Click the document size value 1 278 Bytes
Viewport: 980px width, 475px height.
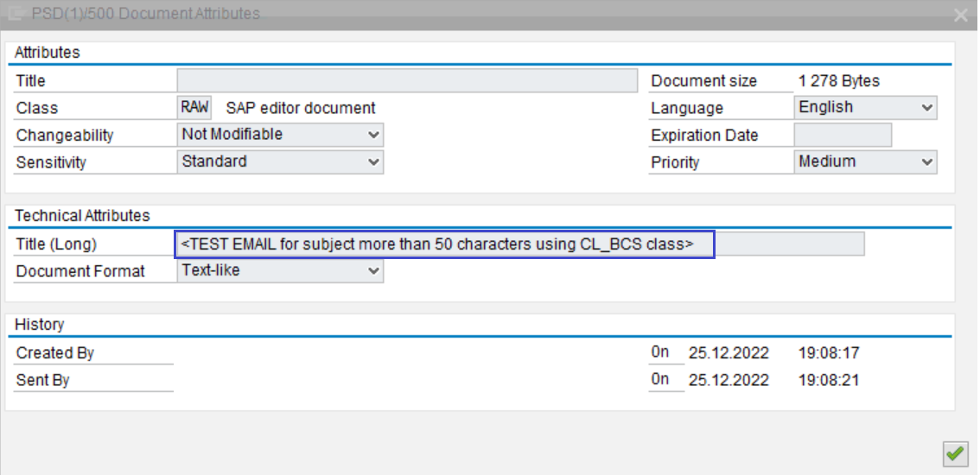(838, 81)
